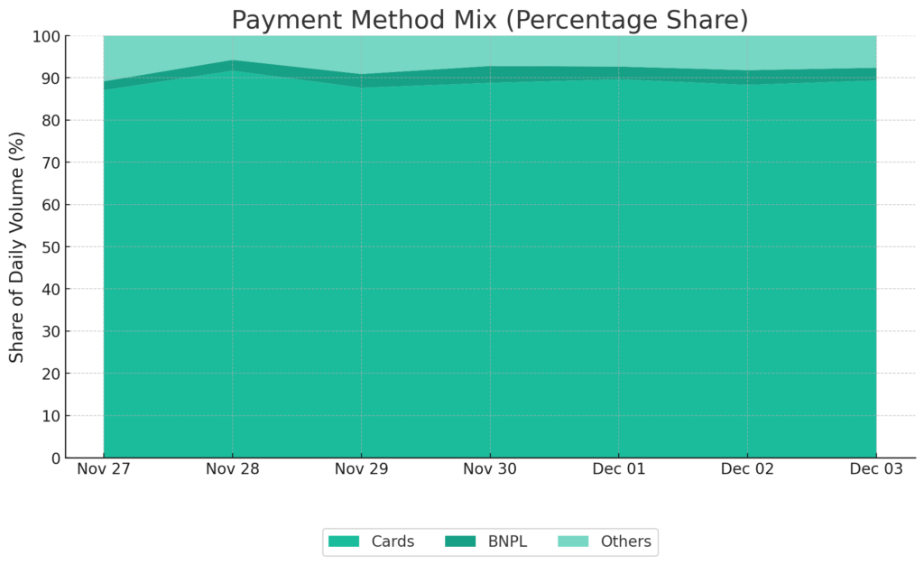Click the 0 y-axis tick label
The image size is (924, 565).
54,458
